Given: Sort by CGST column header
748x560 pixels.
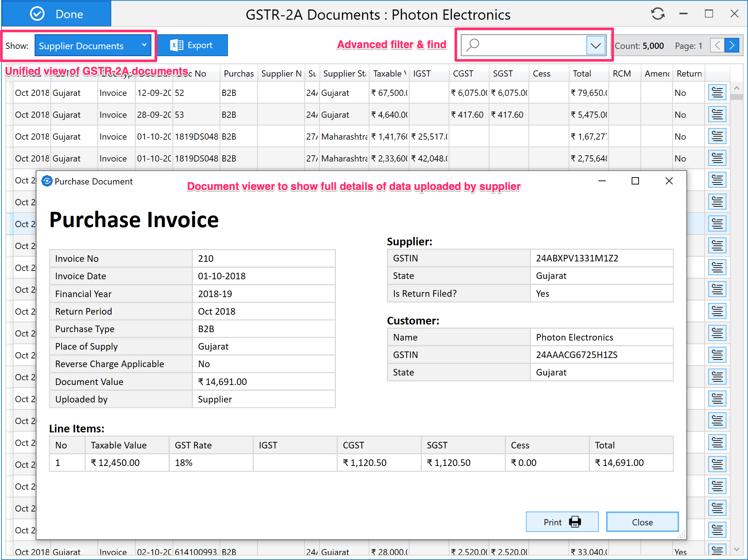Looking at the screenshot, I should (462, 74).
